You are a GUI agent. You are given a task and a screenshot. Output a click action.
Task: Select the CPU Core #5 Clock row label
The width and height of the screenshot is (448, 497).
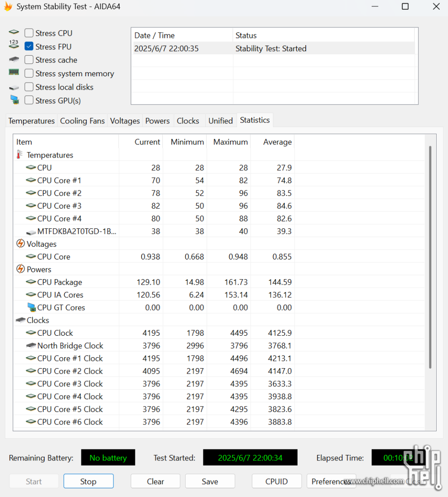coord(70,409)
